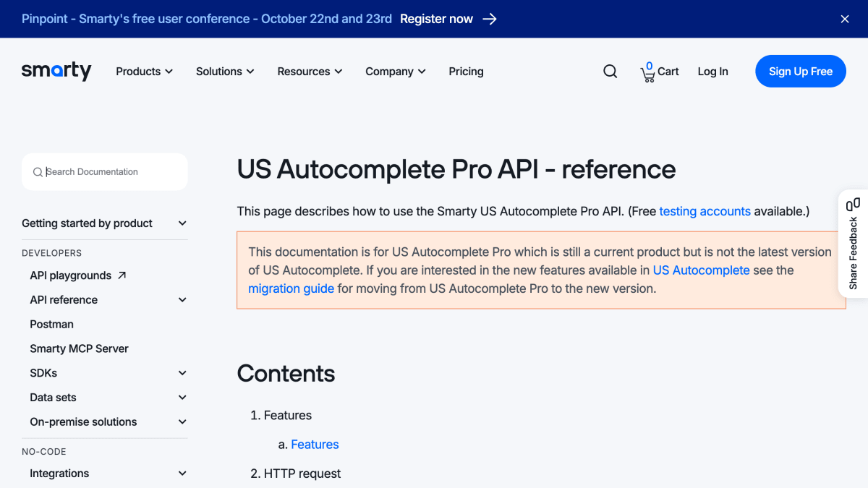868x488 pixels.
Task: Click Register now in the banner
Action: click(x=436, y=20)
